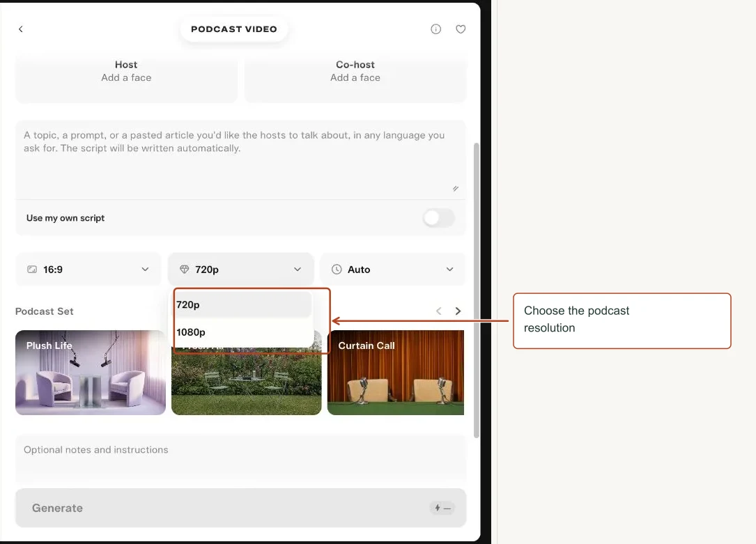Choose the garden podcast set thumbnail
This screenshot has width=756, height=544.
pyautogui.click(x=247, y=380)
